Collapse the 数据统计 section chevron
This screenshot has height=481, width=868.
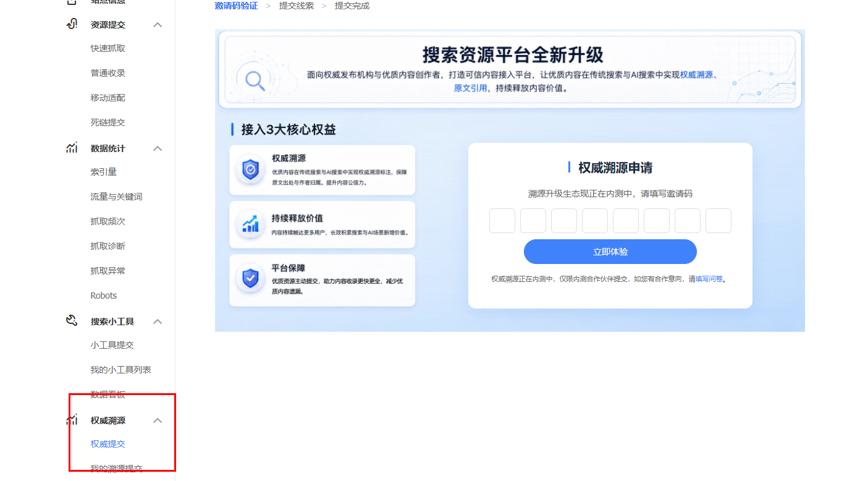[158, 148]
